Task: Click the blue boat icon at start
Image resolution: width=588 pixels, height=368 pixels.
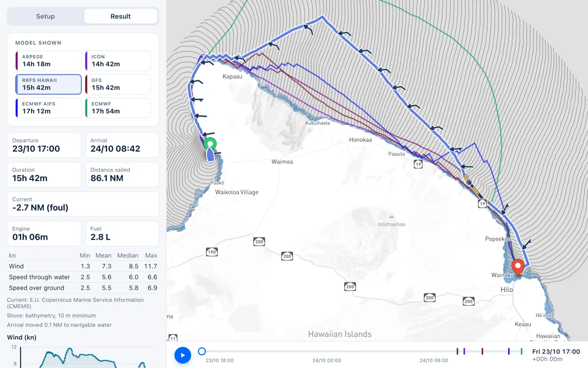Action: (210, 155)
